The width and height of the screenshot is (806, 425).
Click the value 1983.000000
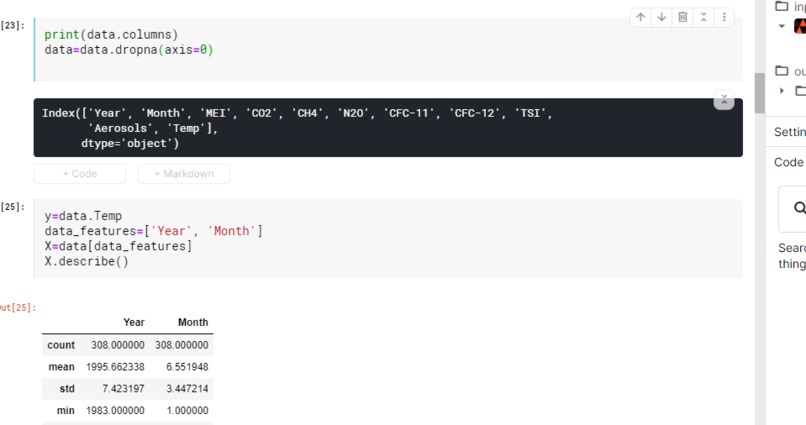pyautogui.click(x=115, y=411)
